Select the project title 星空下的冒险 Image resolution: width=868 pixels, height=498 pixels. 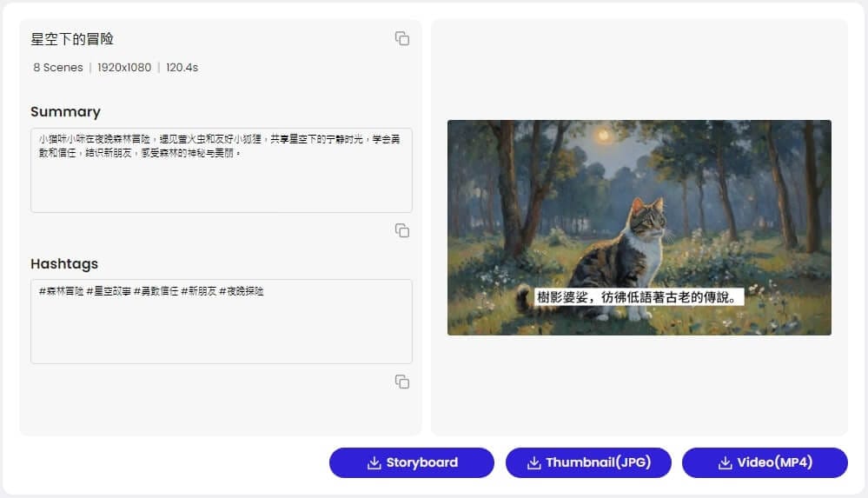(x=72, y=39)
